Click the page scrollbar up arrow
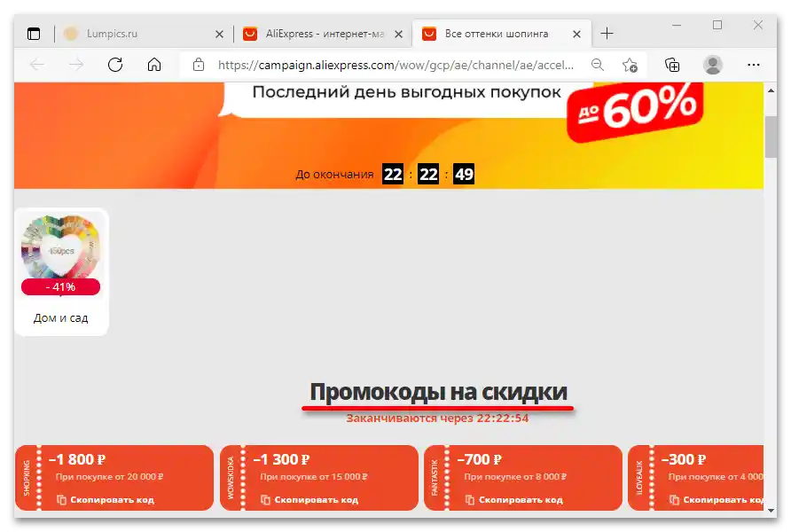This screenshot has width=791, height=532. tap(771, 90)
